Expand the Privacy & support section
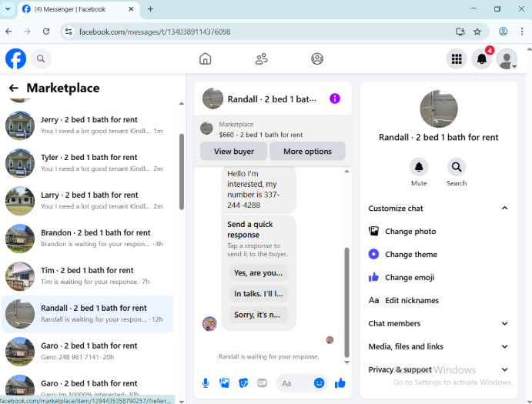The width and height of the screenshot is (532, 404). 437,369
